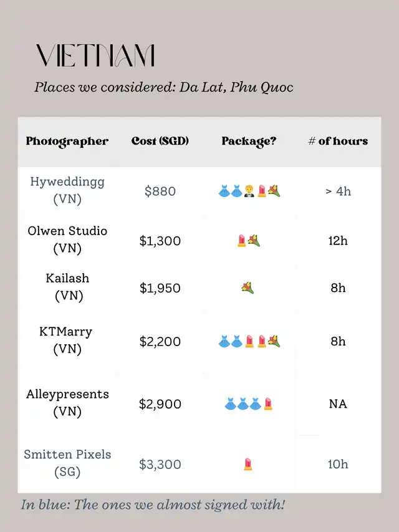Click the $2,200 cost for KTMarry
Screen dimensions: 399x532
(160, 341)
